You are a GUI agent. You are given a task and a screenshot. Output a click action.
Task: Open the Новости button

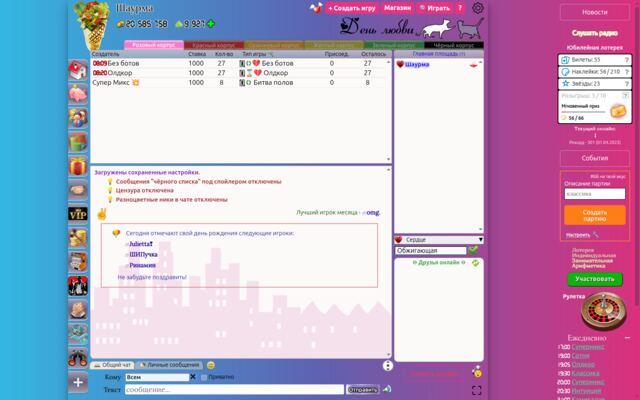pyautogui.click(x=595, y=12)
